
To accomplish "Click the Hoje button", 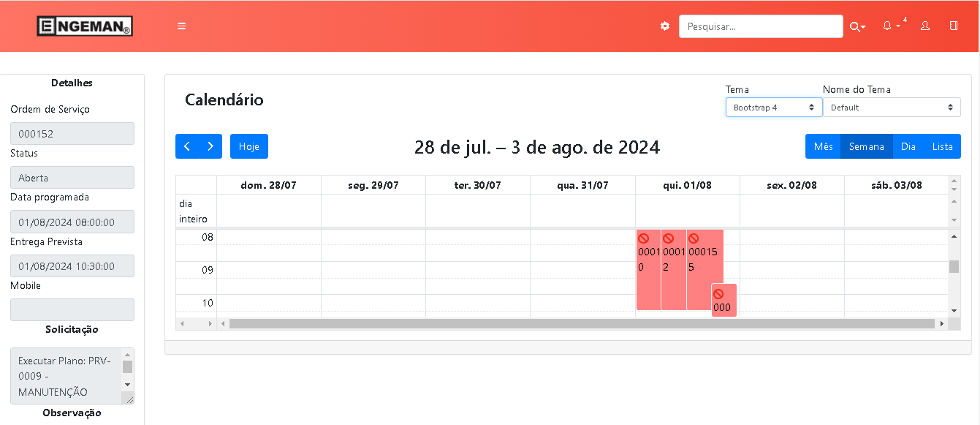I will 249,146.
